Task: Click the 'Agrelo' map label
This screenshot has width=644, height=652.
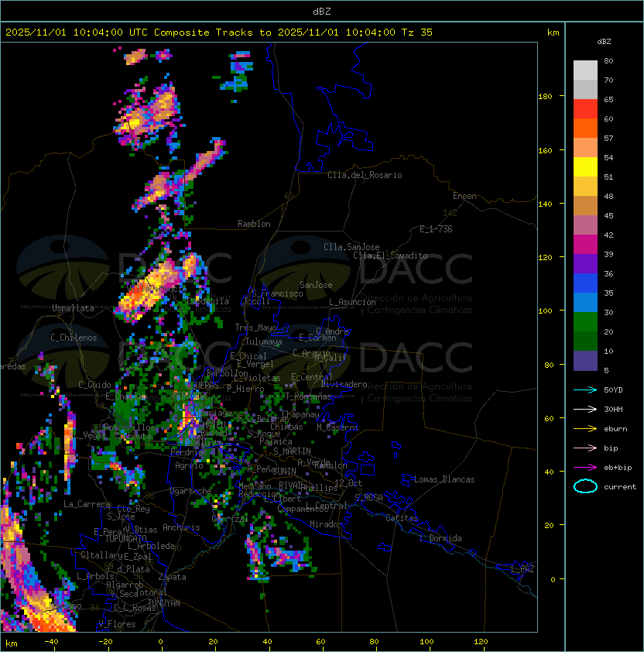Action: click(x=189, y=465)
